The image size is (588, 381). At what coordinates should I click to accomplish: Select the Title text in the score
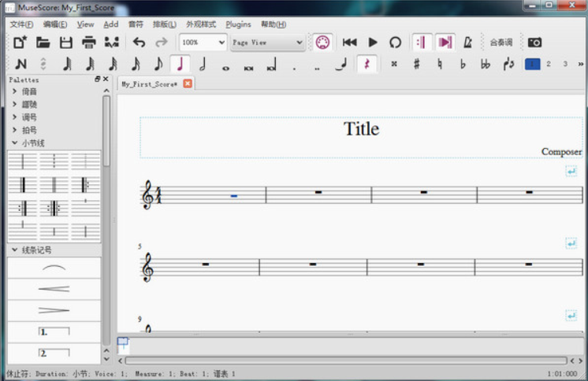tap(362, 129)
